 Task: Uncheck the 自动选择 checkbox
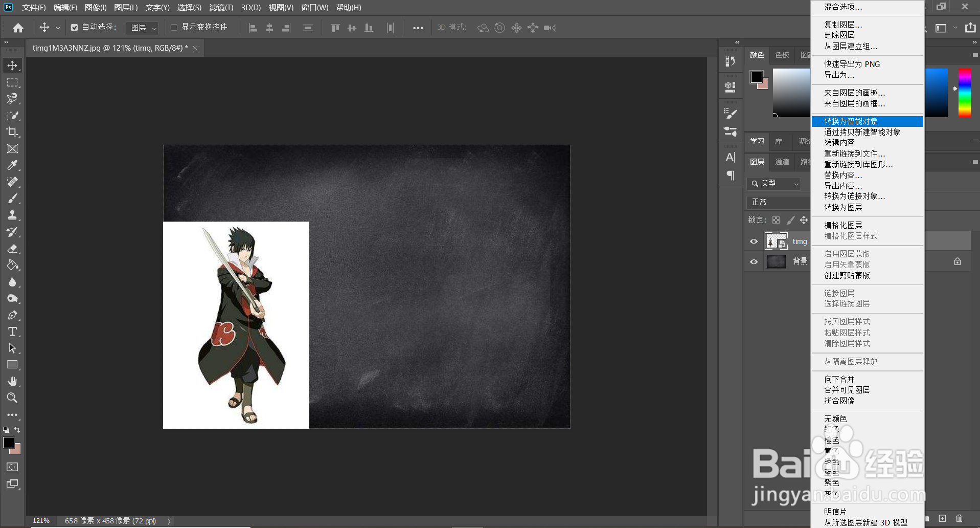pos(75,28)
